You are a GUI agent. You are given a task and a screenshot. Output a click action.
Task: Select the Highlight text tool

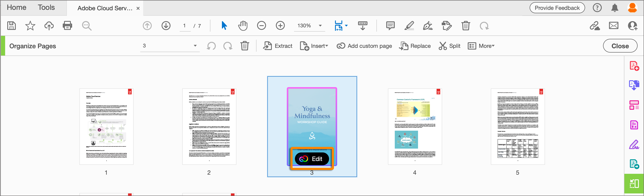pyautogui.click(x=409, y=25)
